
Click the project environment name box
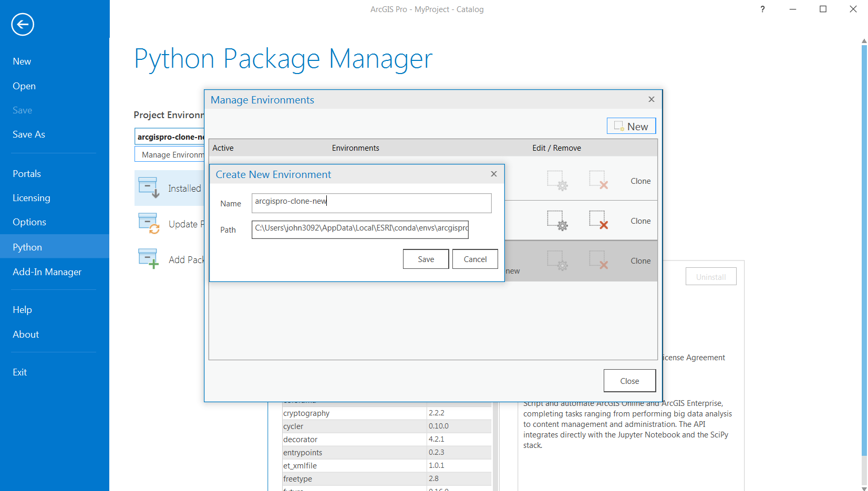click(170, 137)
